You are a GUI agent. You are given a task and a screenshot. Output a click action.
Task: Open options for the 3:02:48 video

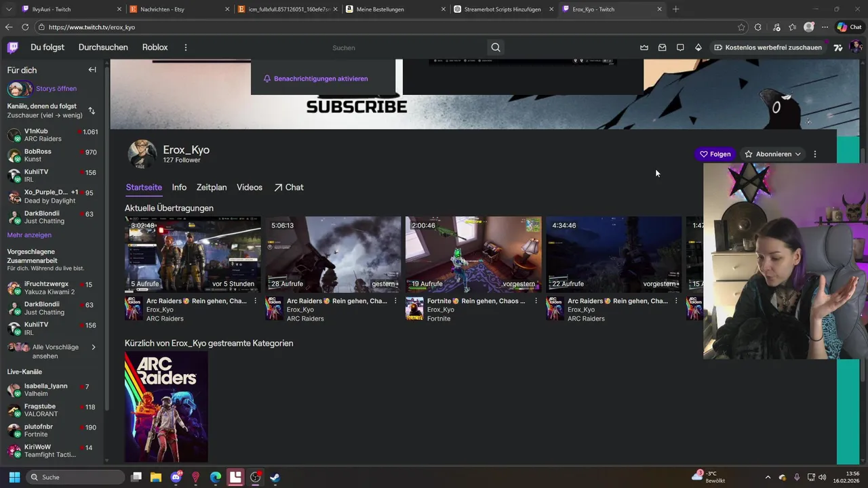[x=256, y=301]
